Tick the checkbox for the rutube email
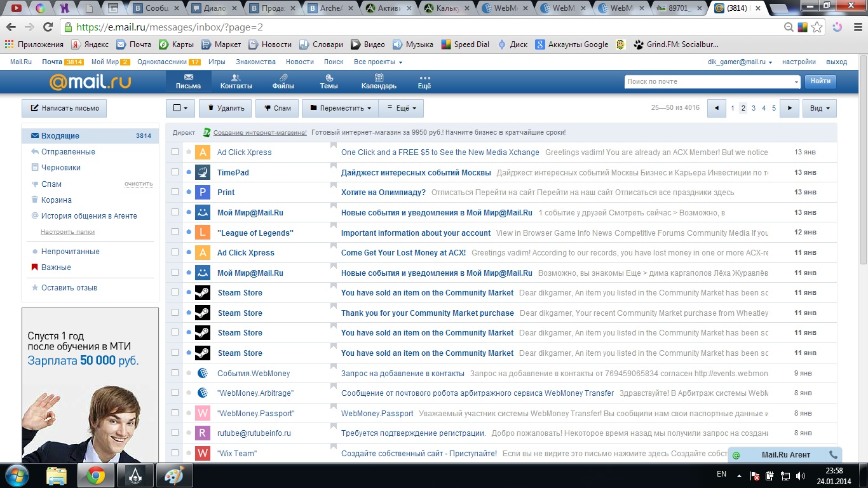Image resolution: width=868 pixels, height=488 pixels. click(175, 433)
